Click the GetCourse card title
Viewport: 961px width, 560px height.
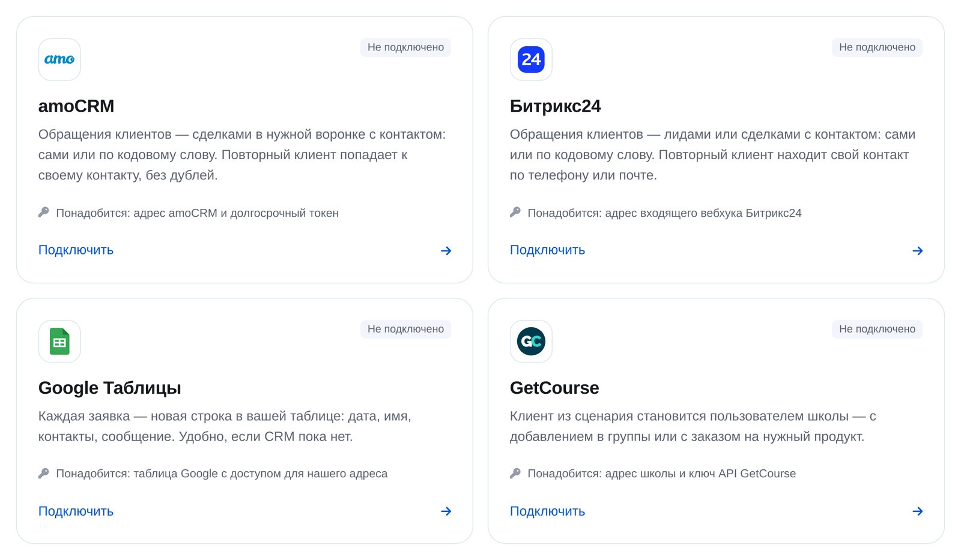pyautogui.click(x=554, y=388)
